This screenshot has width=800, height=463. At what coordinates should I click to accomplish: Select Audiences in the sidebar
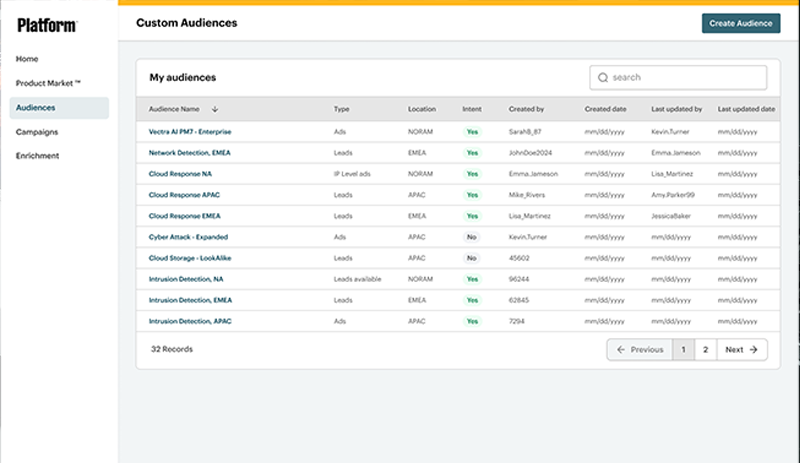(x=35, y=108)
